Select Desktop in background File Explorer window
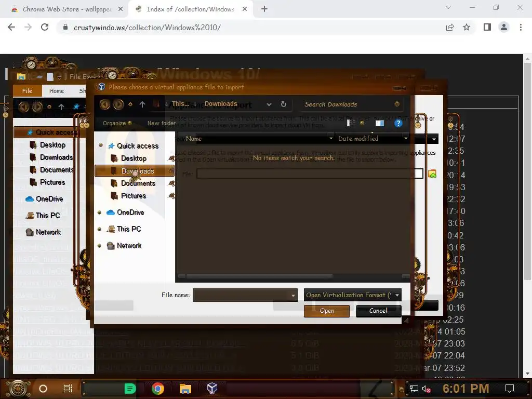 tap(52, 145)
